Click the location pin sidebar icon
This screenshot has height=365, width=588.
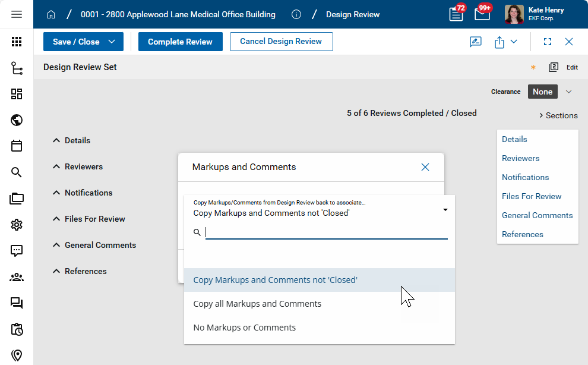17,355
